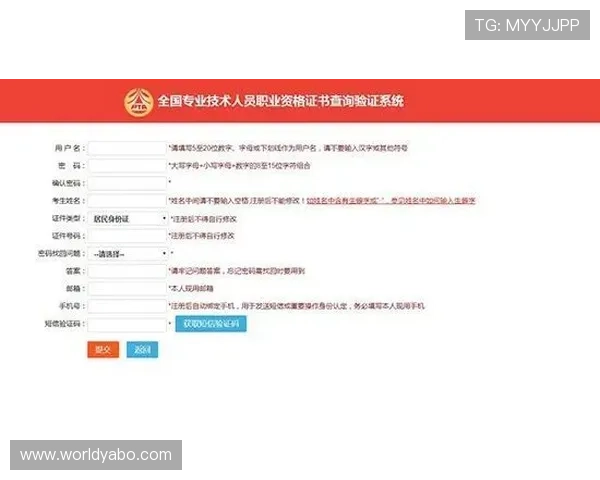Click the blue 获取短信验证码 button

(211, 324)
